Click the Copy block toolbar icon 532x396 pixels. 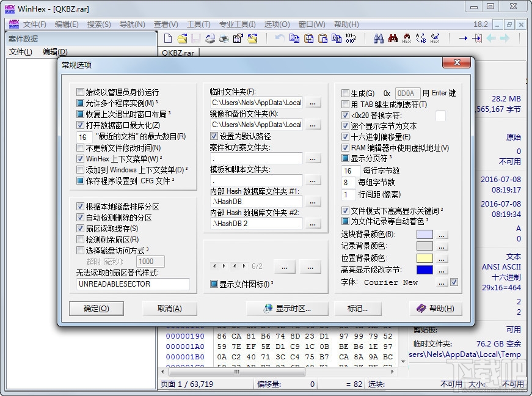(x=294, y=38)
